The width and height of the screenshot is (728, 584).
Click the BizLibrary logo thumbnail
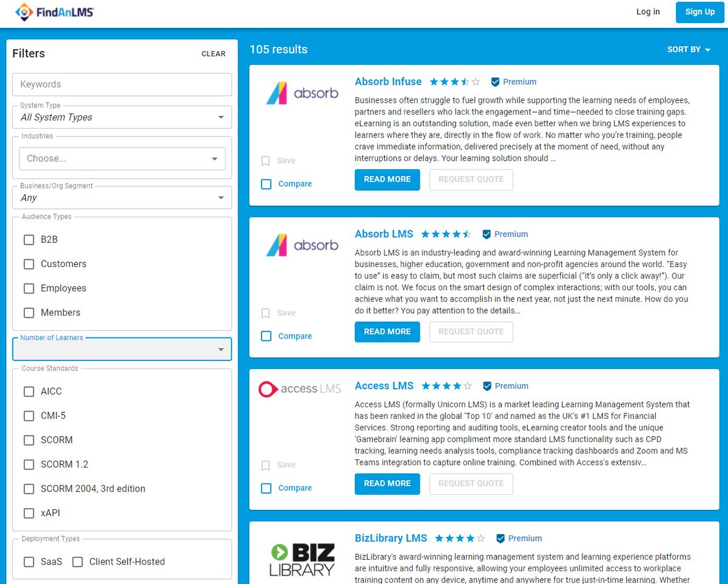302,560
